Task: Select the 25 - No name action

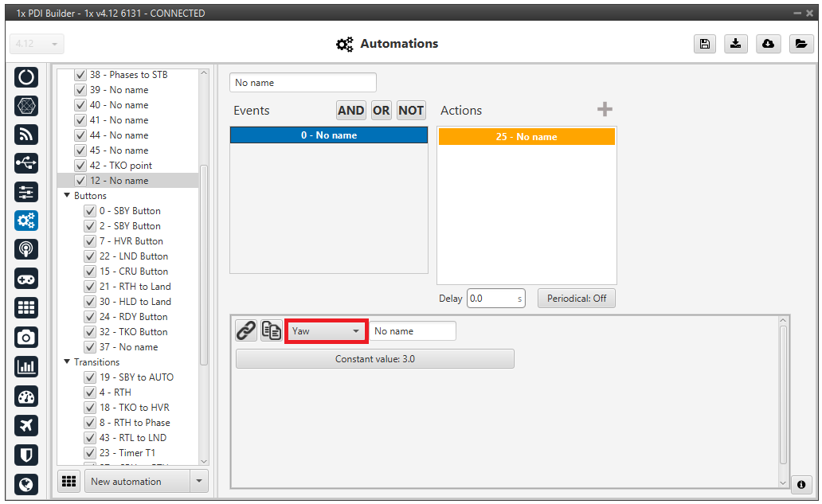Action: (x=526, y=137)
